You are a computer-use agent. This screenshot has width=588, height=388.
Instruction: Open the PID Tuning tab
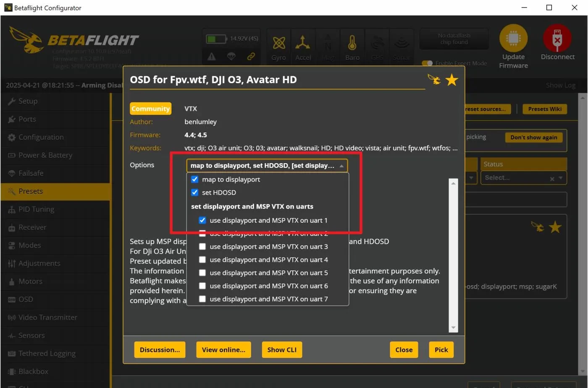pyautogui.click(x=55, y=209)
